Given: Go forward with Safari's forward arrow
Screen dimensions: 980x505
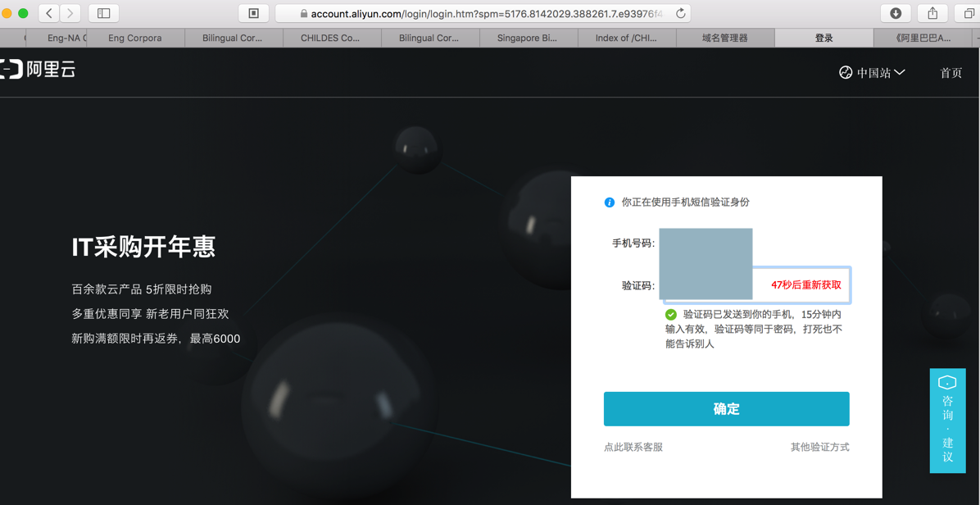Looking at the screenshot, I should (x=70, y=13).
